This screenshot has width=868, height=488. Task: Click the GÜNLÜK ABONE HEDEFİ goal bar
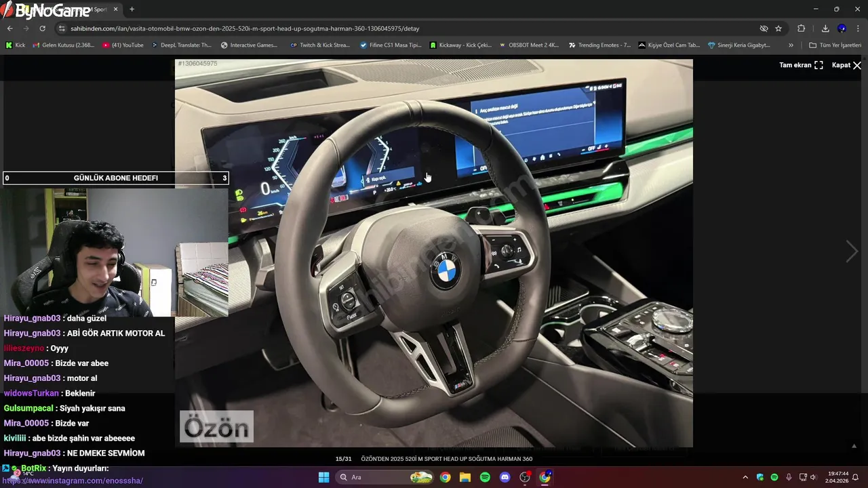tap(116, 178)
